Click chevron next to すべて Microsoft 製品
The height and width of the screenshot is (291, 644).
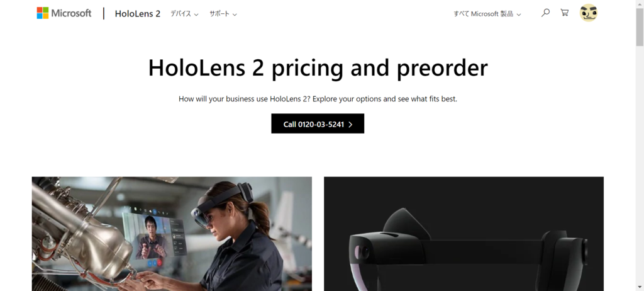point(518,14)
